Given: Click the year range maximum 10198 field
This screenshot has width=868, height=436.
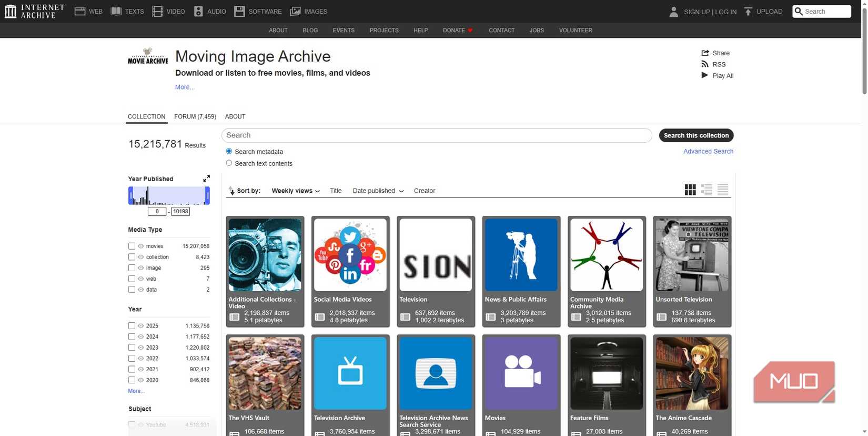Looking at the screenshot, I should tap(180, 211).
